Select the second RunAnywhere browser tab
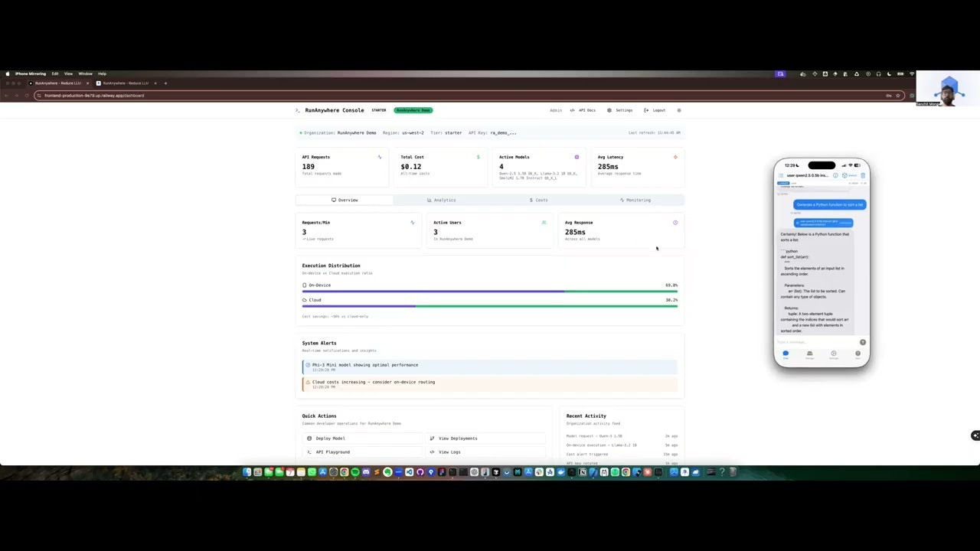 pos(126,83)
